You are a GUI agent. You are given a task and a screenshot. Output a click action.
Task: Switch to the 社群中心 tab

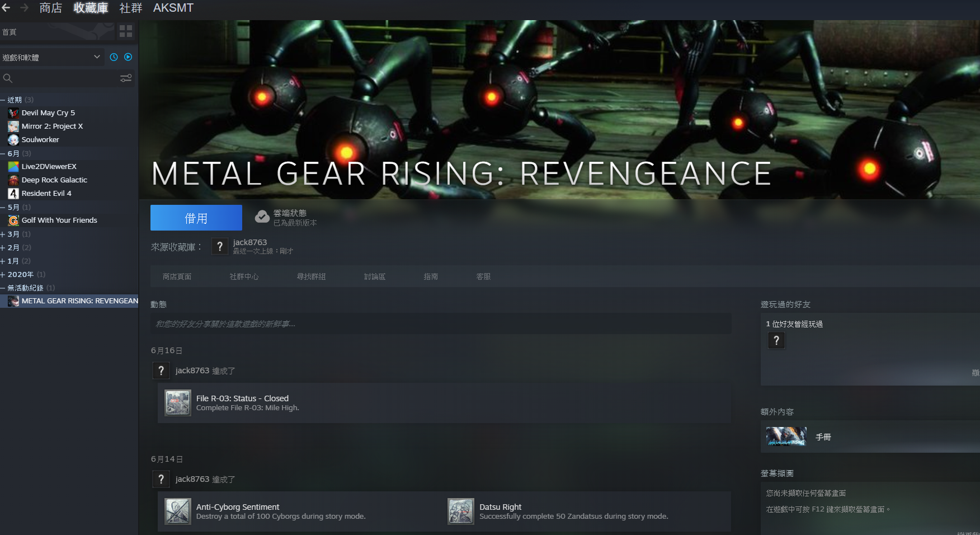click(244, 276)
